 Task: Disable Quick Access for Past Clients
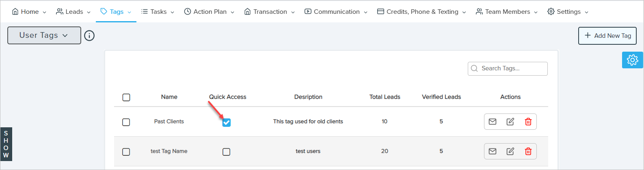pos(227,122)
